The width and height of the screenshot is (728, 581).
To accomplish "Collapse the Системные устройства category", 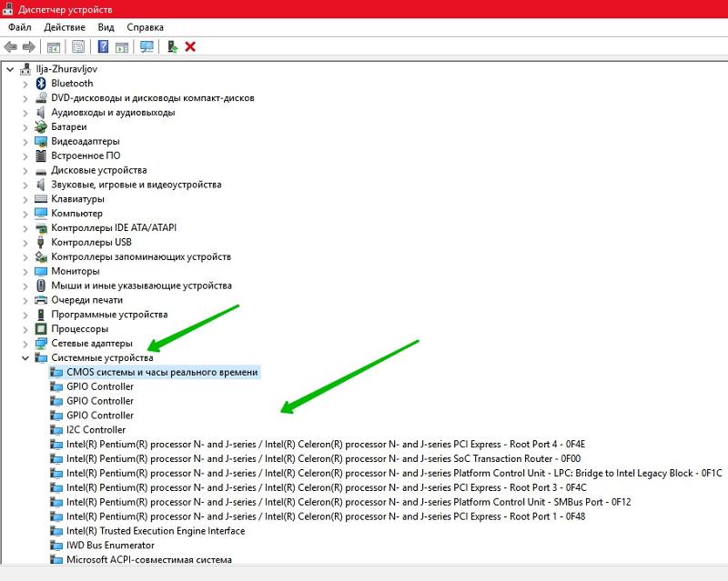I will (25, 358).
